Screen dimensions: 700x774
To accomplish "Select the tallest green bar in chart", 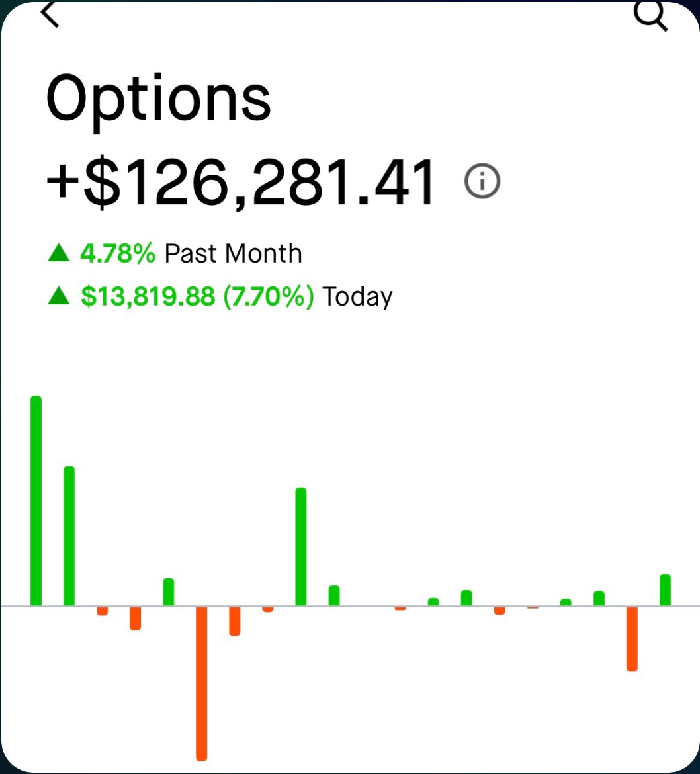I will coord(36,501).
